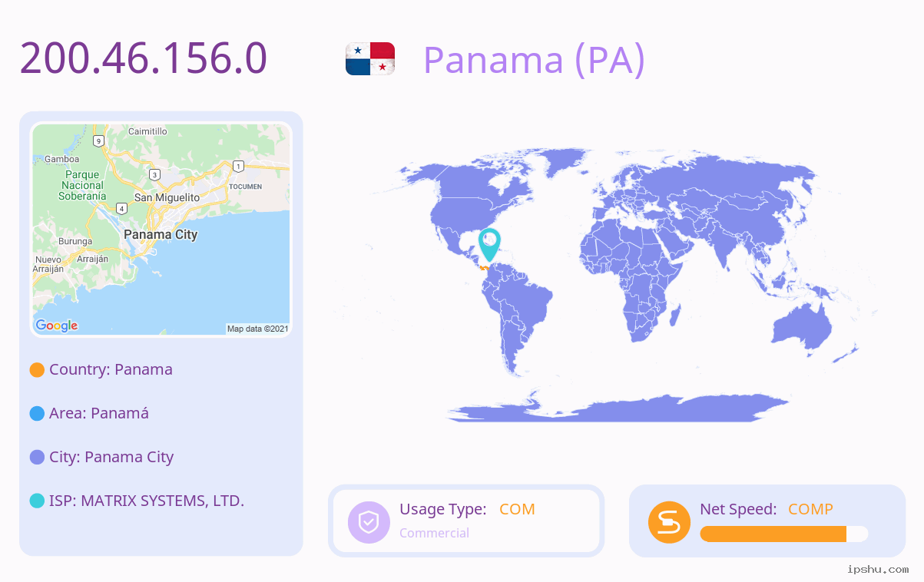Click the shield icon beside Usage Type

pos(369,522)
